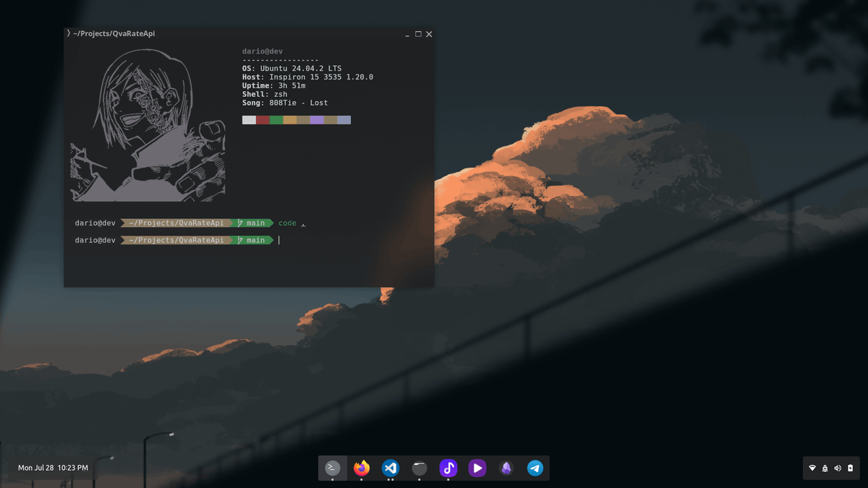868x488 pixels.
Task: Open Telegram from the dock
Action: [x=535, y=468]
